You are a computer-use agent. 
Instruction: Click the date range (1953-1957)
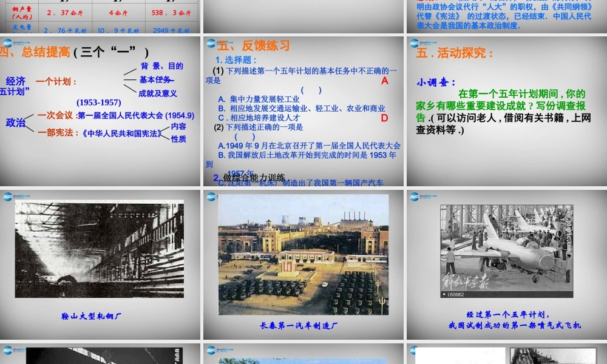point(99,103)
